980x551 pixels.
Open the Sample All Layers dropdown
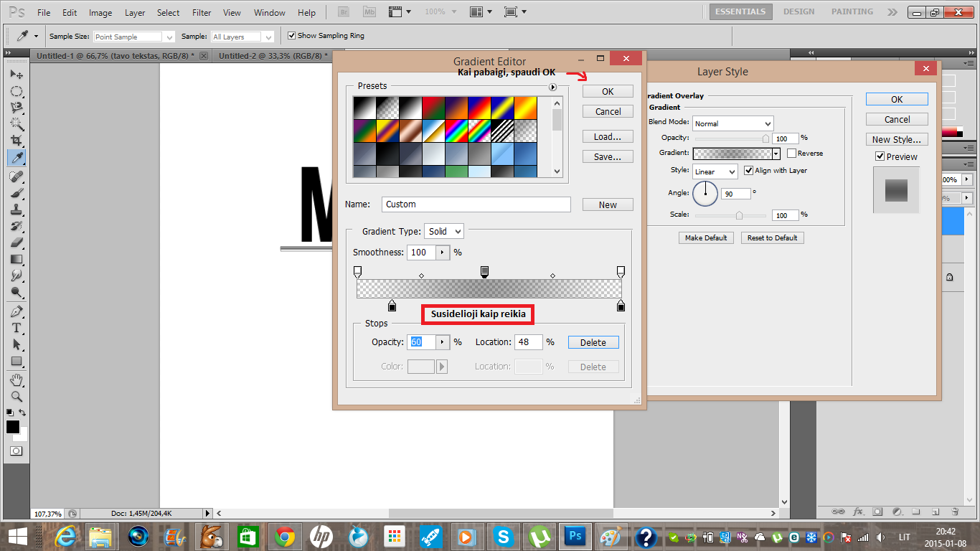(x=242, y=37)
